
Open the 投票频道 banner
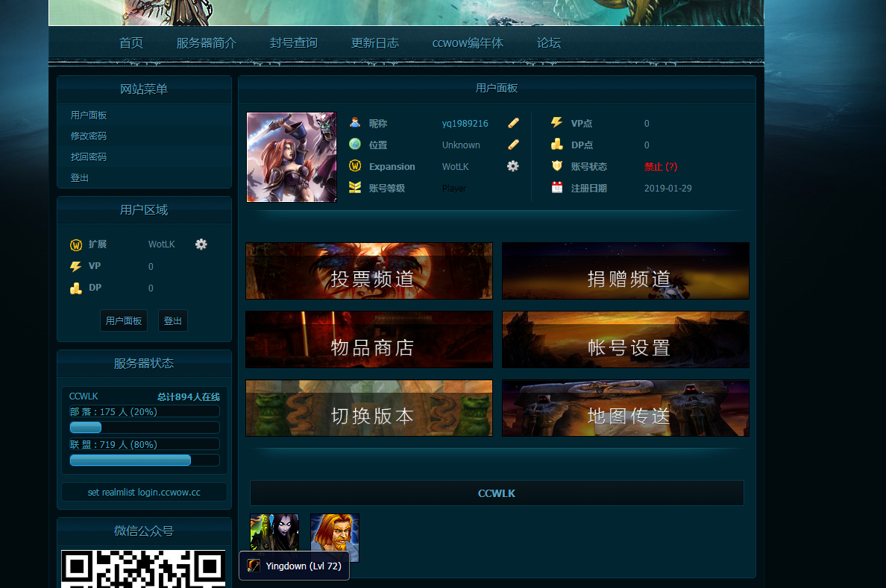pos(369,271)
